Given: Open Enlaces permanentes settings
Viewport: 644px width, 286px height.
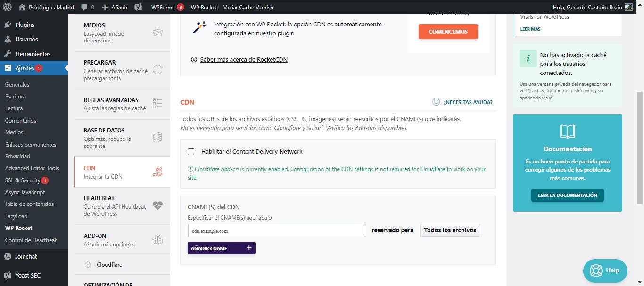Looking at the screenshot, I should (31, 145).
